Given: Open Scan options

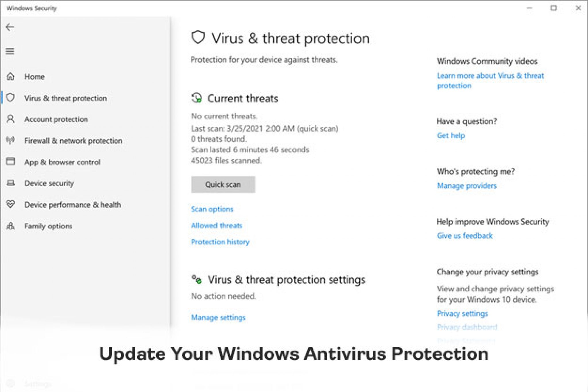Looking at the screenshot, I should coord(212,209).
